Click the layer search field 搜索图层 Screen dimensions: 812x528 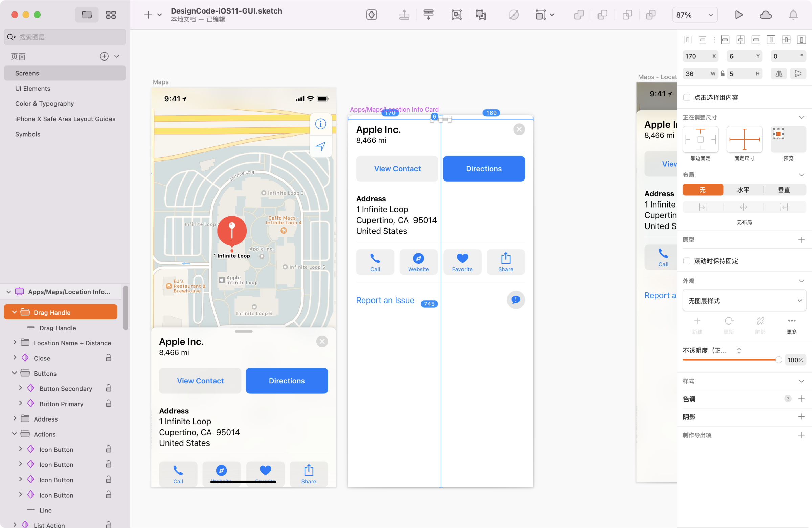(x=65, y=37)
